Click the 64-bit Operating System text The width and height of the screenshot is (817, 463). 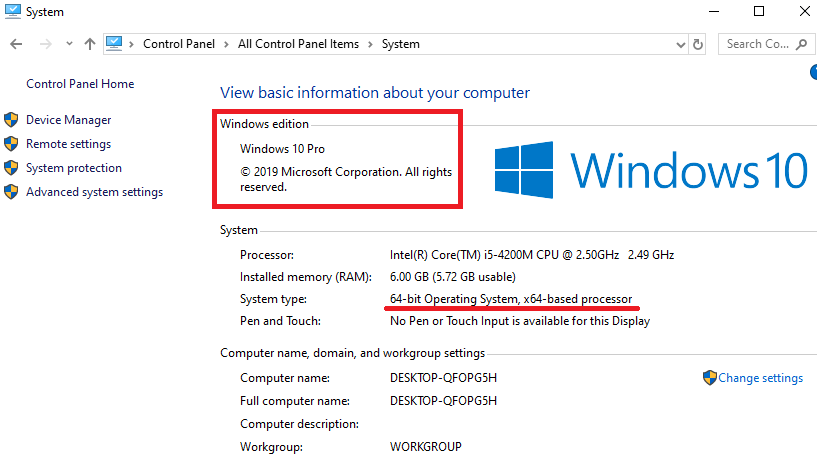[x=511, y=299]
